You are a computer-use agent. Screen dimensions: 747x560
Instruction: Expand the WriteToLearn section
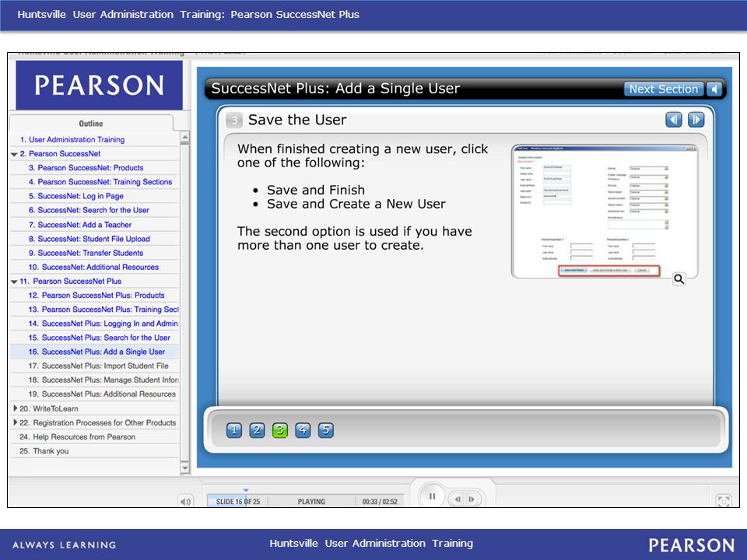15,408
